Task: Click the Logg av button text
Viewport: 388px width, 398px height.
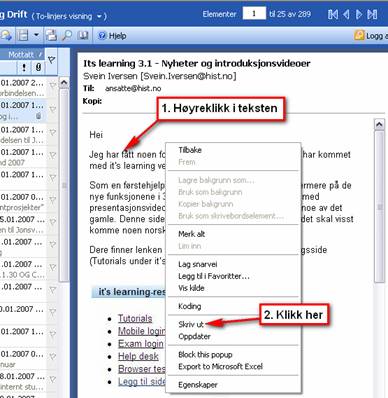Action: 377,36
